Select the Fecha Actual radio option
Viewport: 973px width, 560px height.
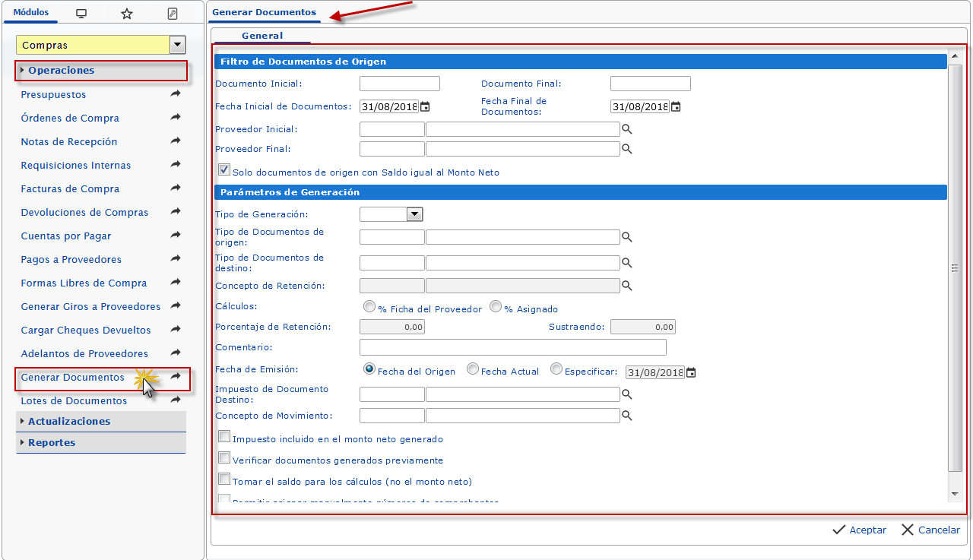point(473,369)
